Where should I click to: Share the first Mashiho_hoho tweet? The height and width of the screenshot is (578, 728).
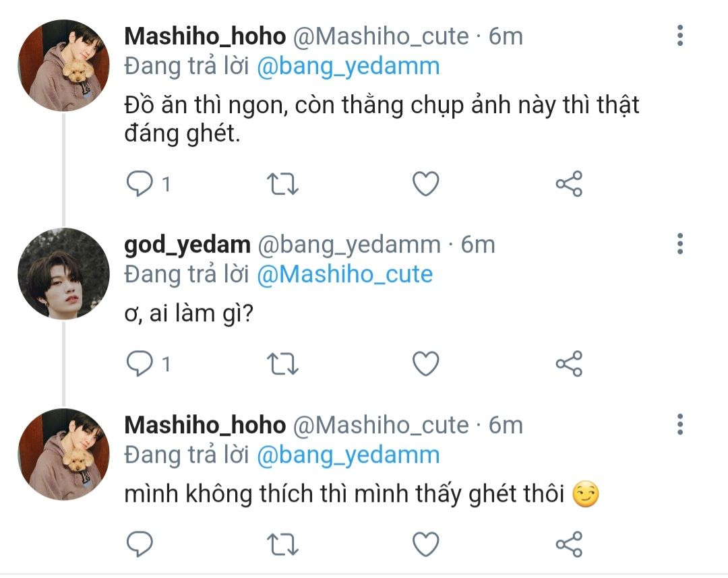[x=568, y=183]
